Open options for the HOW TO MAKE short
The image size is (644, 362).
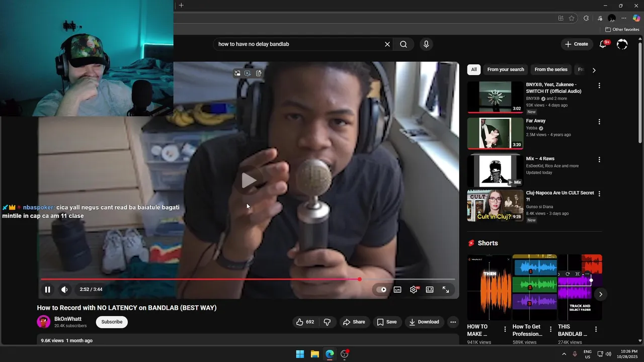click(x=505, y=329)
